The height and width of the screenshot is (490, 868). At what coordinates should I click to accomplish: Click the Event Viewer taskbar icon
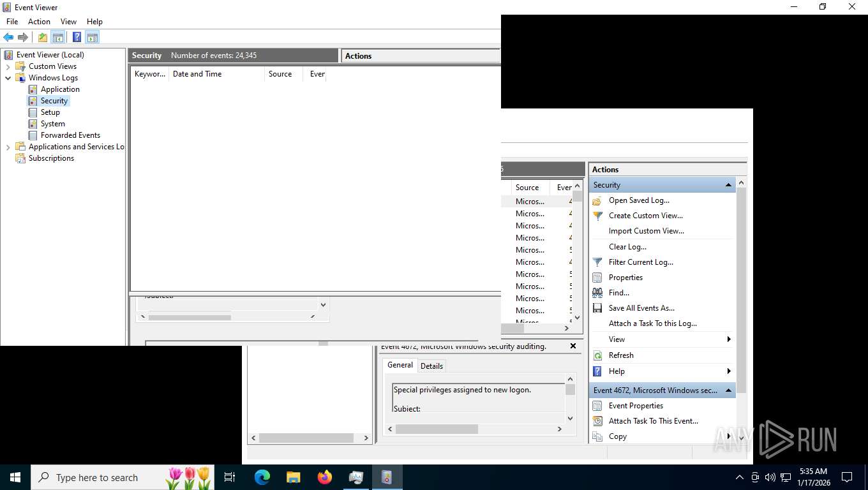click(387, 477)
